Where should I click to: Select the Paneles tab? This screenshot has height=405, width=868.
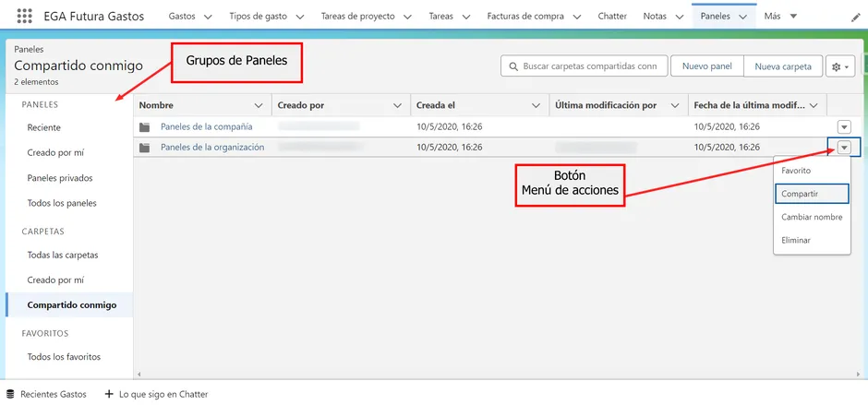coord(716,16)
